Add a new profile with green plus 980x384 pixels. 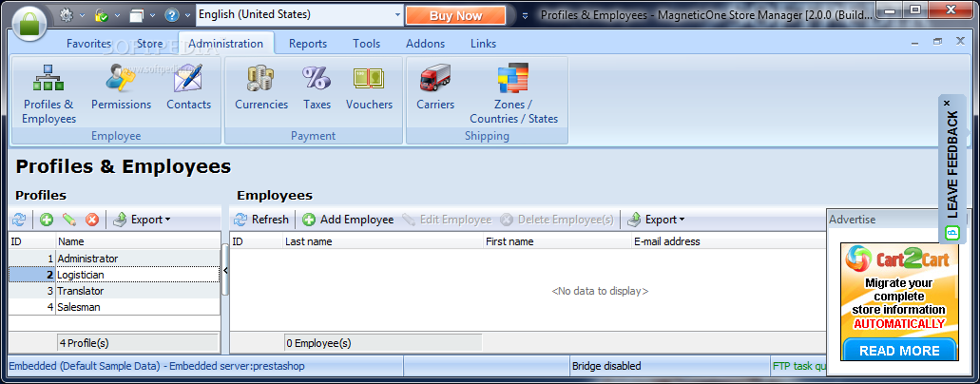pyautogui.click(x=47, y=220)
